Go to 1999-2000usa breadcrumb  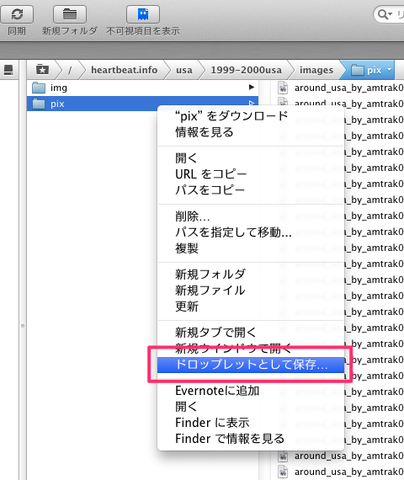(246, 70)
